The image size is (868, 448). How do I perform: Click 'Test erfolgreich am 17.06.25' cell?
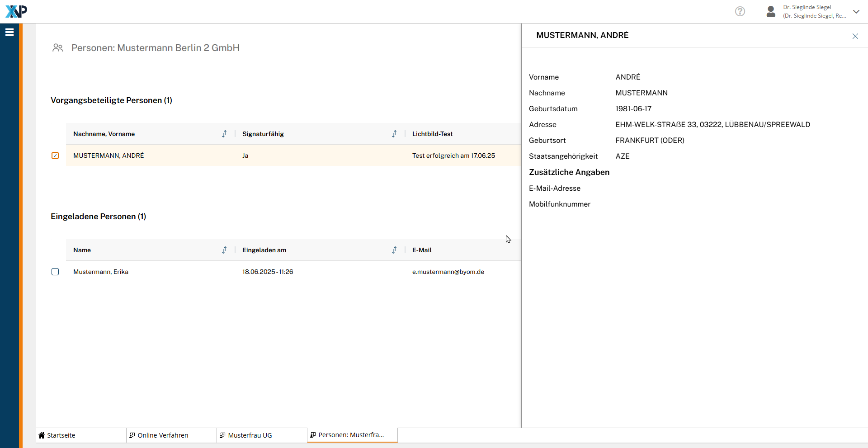[x=453, y=156]
